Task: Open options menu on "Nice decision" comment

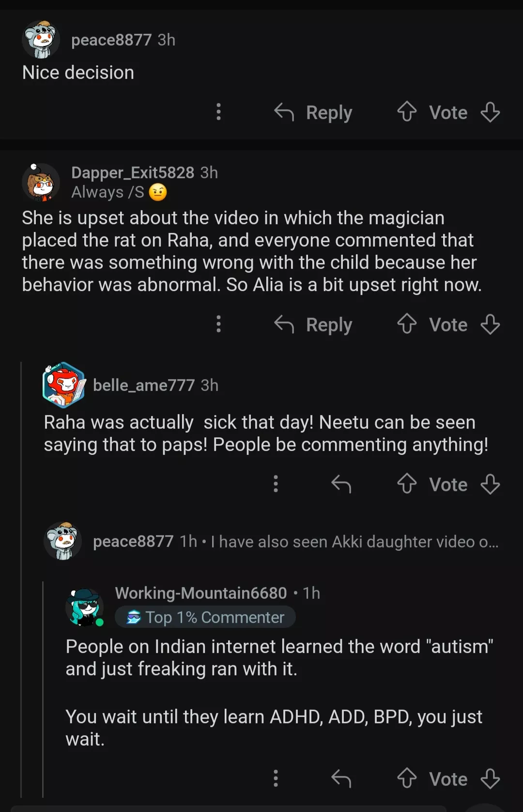Action: tap(219, 112)
